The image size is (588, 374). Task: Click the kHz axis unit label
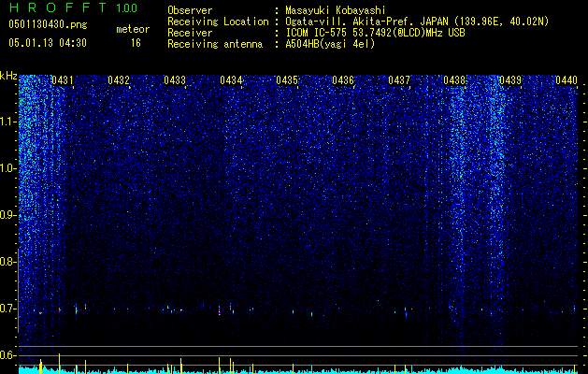coord(8,76)
